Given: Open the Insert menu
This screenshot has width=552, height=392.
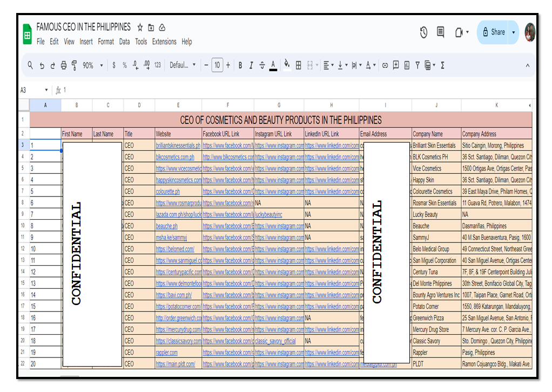Looking at the screenshot, I should (x=86, y=42).
